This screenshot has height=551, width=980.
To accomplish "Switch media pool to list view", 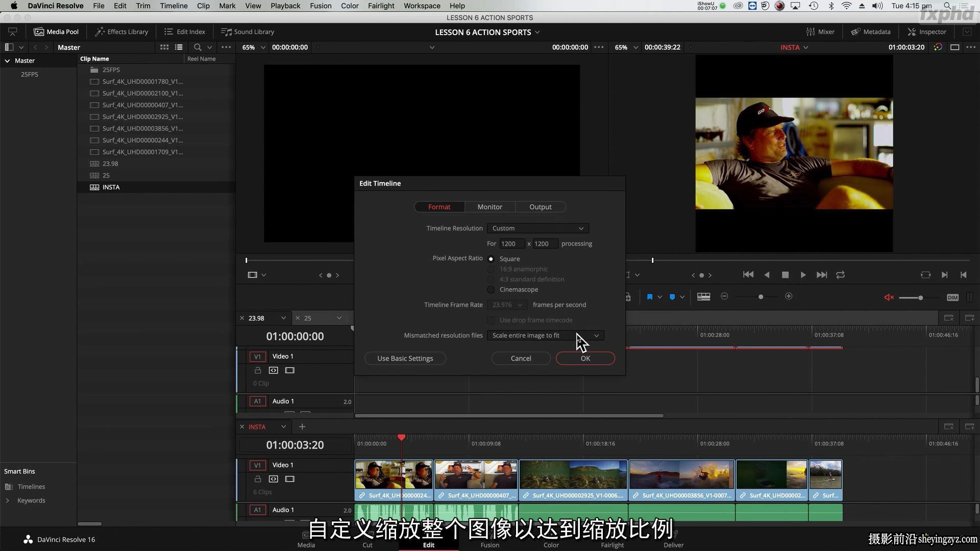I will tap(179, 47).
